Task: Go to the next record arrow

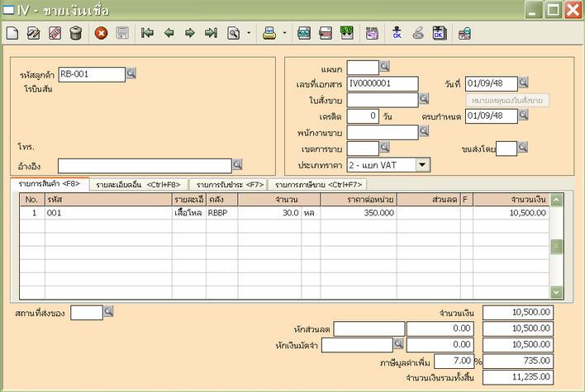Action: (190, 34)
